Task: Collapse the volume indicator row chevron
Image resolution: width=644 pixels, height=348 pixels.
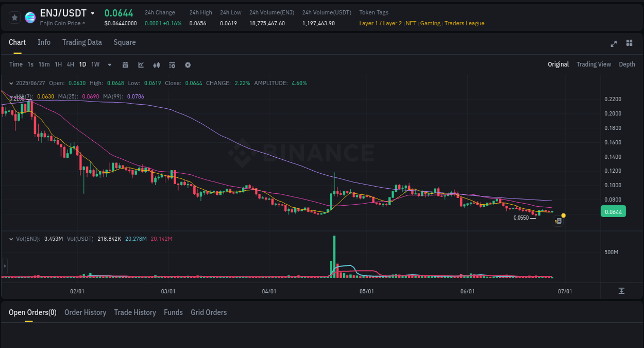Action: click(11, 239)
